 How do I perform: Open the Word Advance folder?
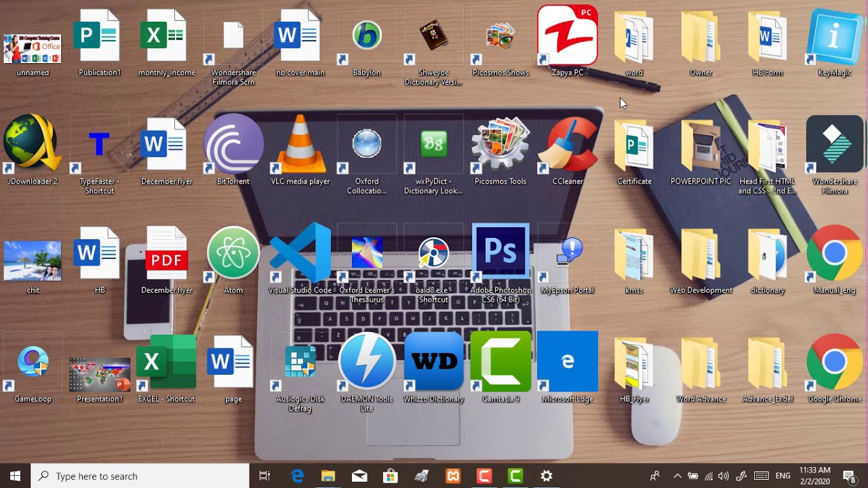click(x=701, y=363)
